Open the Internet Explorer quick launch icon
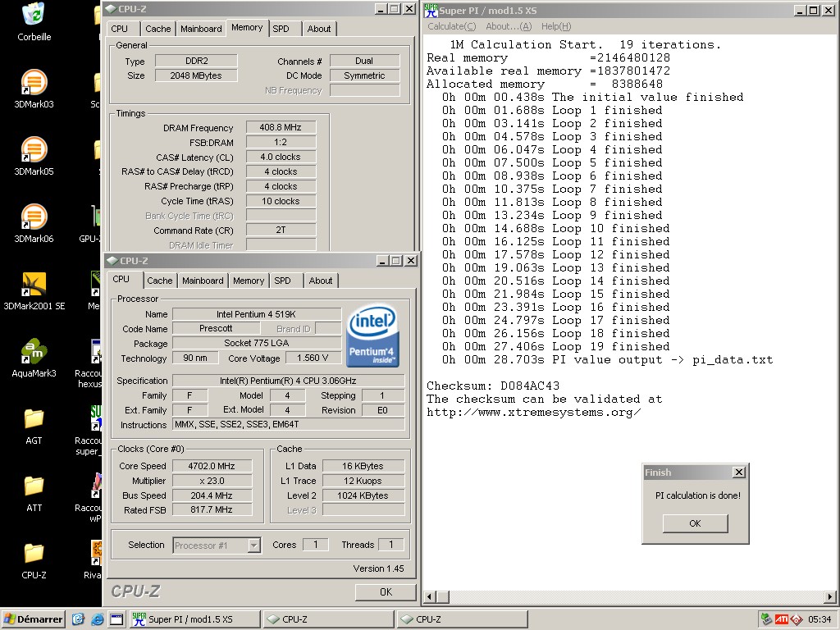840x630 pixels. pyautogui.click(x=97, y=619)
